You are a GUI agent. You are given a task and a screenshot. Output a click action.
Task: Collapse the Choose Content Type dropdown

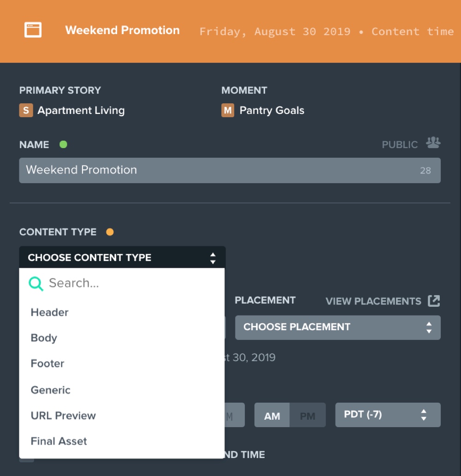coord(122,257)
